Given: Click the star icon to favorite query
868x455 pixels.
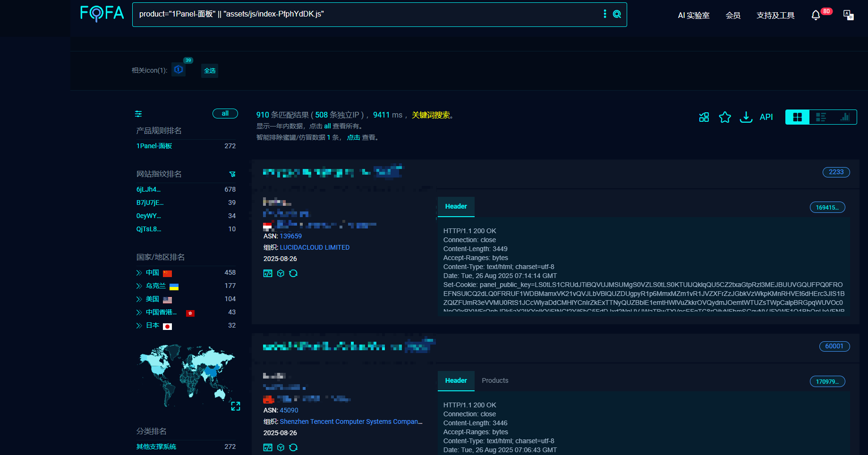Looking at the screenshot, I should pyautogui.click(x=725, y=117).
